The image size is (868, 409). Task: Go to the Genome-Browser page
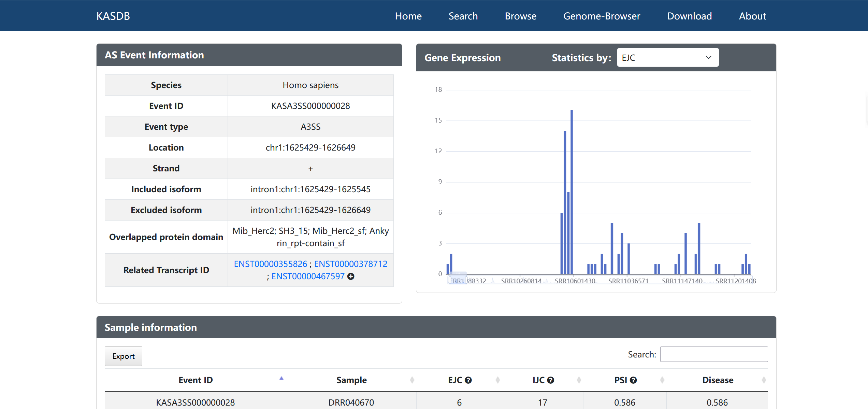(602, 16)
